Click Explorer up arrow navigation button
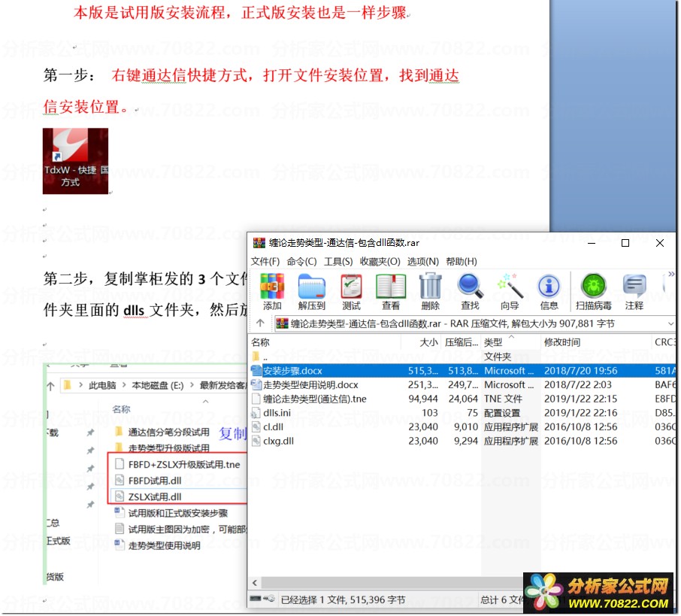The width and height of the screenshot is (681, 616). click(x=50, y=386)
